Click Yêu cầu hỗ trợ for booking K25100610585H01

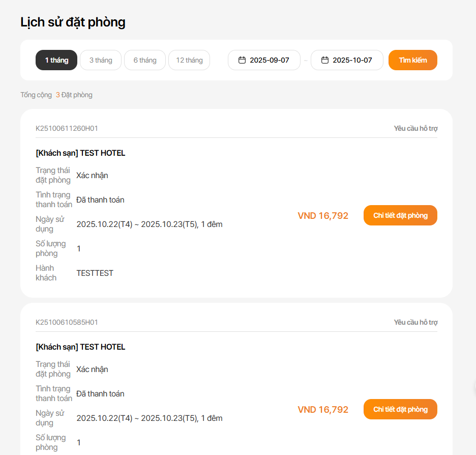coord(415,322)
